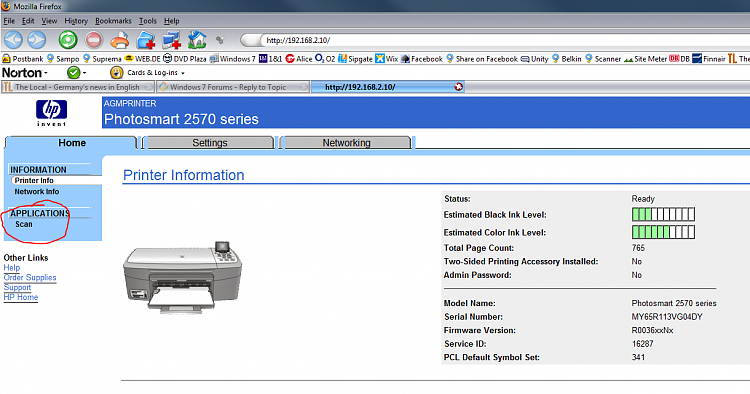Open Norton toolbar menu
Image resolution: width=750 pixels, height=394 pixels.
point(25,73)
